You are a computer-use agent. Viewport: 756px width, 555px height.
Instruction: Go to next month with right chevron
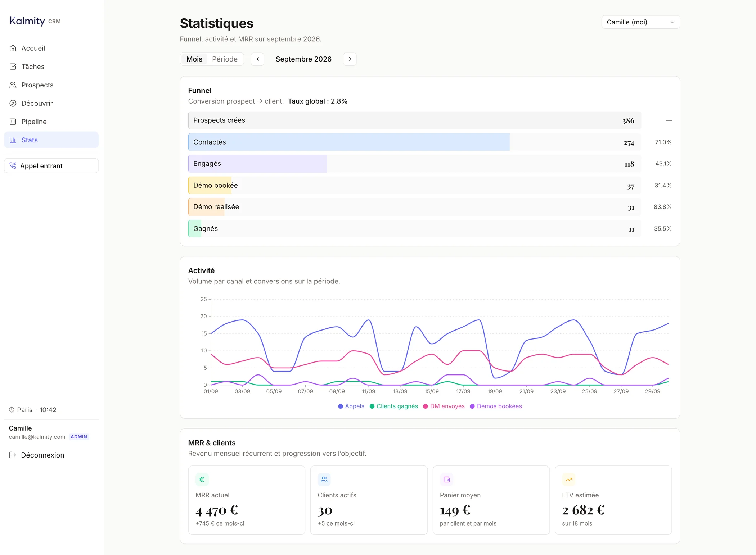[350, 59]
